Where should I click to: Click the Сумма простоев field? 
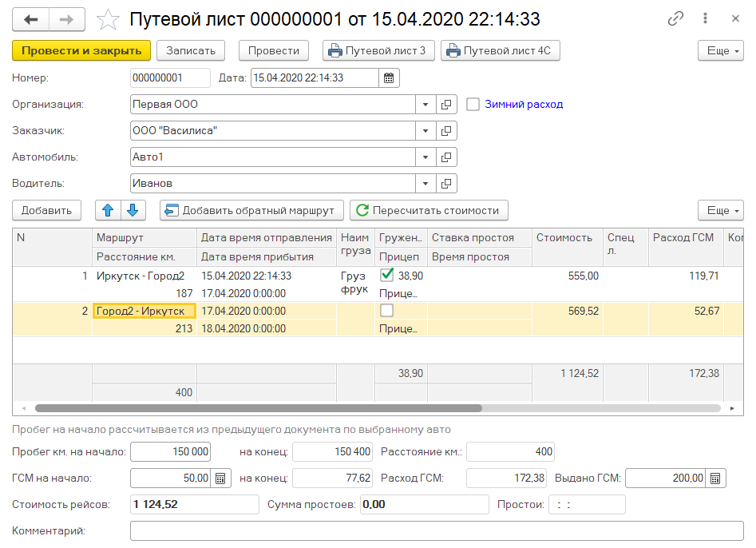(424, 505)
